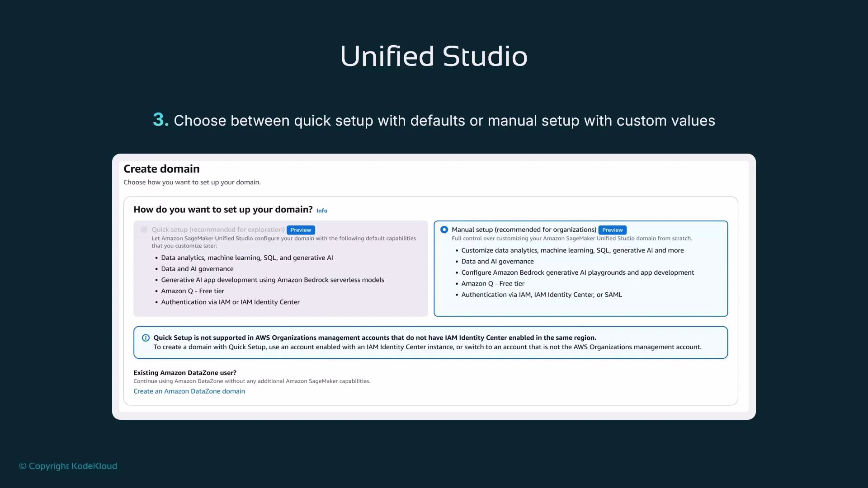Click the Preview badge on Manual setup
868x488 pixels.
click(612, 230)
